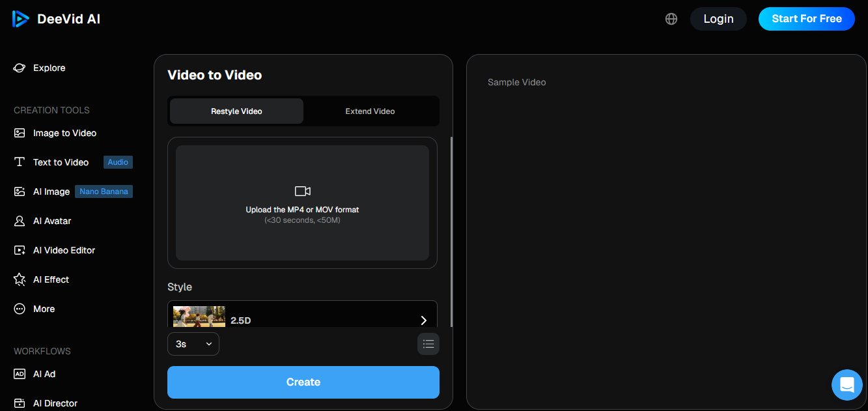Click the chat support bubble icon
The image size is (868, 411).
point(847,384)
